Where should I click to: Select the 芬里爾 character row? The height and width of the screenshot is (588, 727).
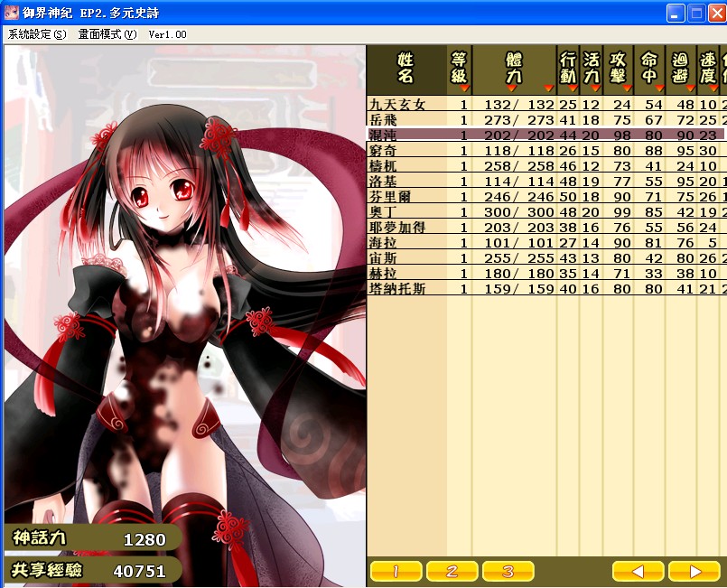coord(546,197)
